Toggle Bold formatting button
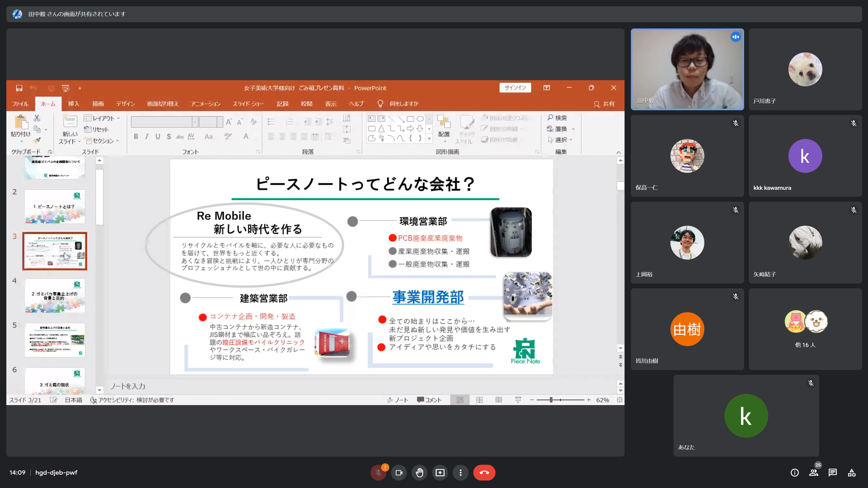This screenshot has width=868, height=488. [x=136, y=137]
